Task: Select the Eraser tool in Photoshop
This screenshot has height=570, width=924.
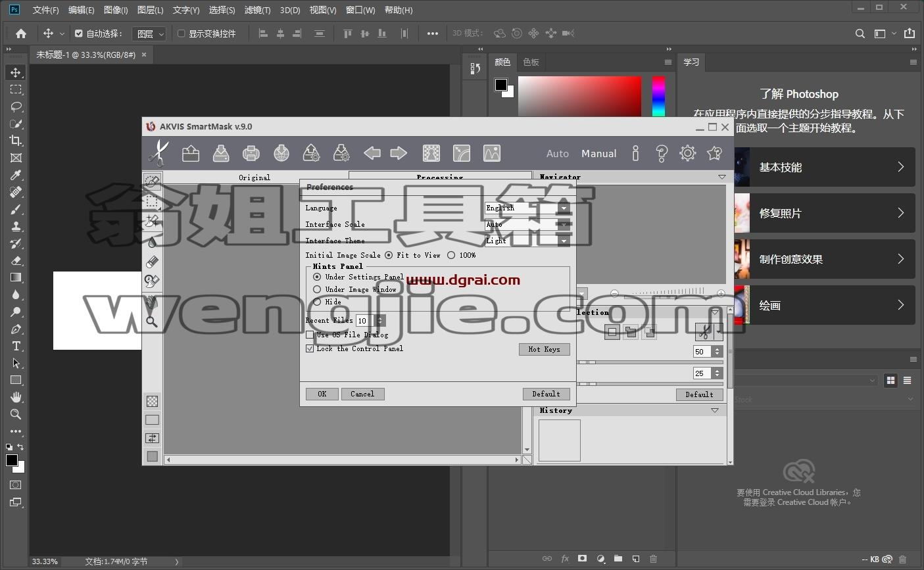Action: (x=16, y=260)
